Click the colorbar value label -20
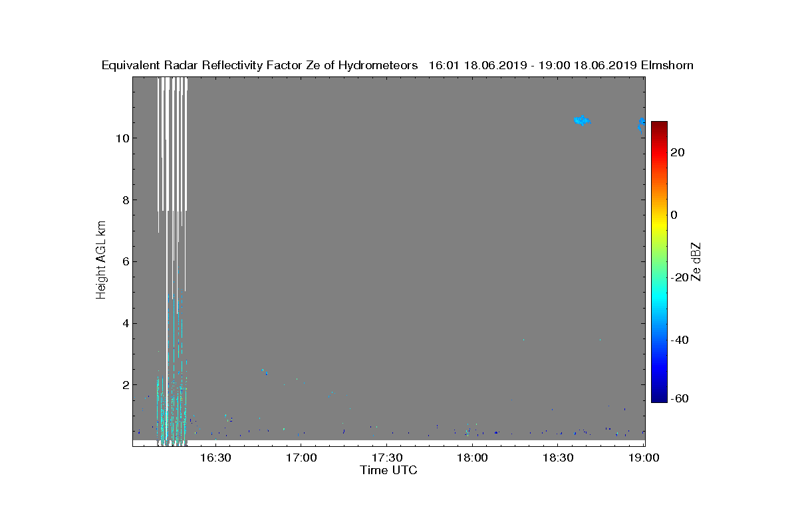The image size is (798, 532). point(679,277)
